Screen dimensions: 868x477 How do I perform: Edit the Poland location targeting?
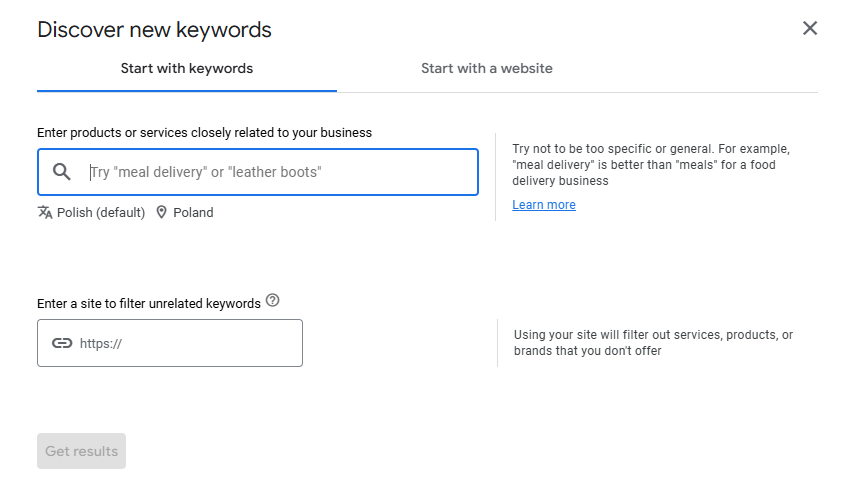(192, 213)
